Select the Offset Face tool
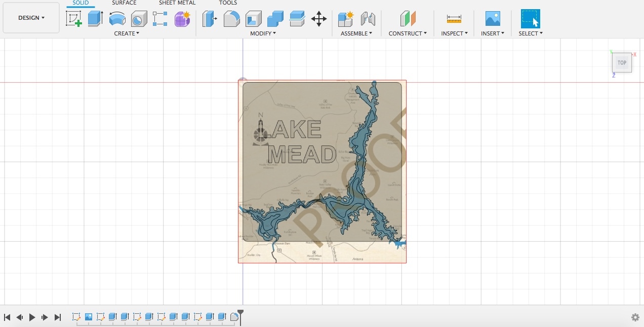This screenshot has width=644, height=327. pos(297,19)
